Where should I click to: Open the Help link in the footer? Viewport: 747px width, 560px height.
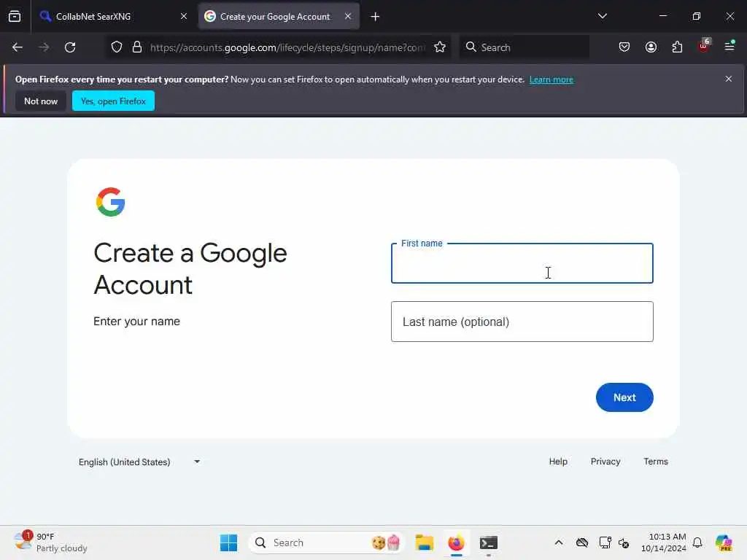coord(558,462)
